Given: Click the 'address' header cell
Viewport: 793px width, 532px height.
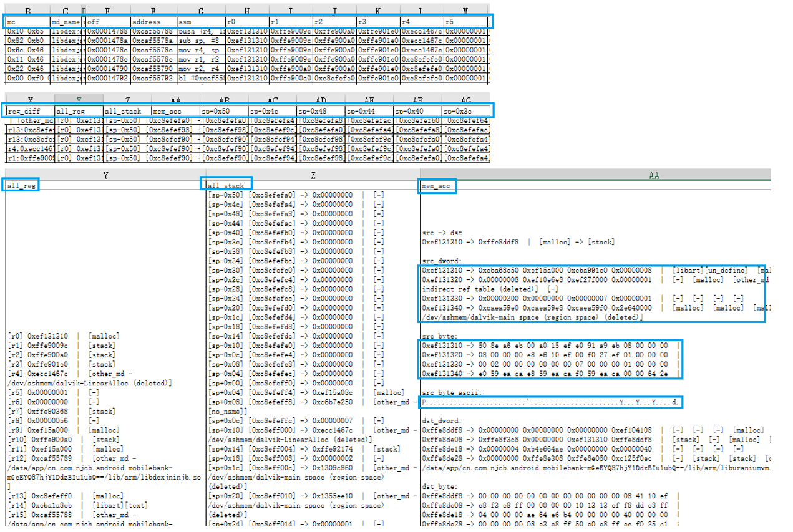Looking at the screenshot, I should (x=154, y=22).
